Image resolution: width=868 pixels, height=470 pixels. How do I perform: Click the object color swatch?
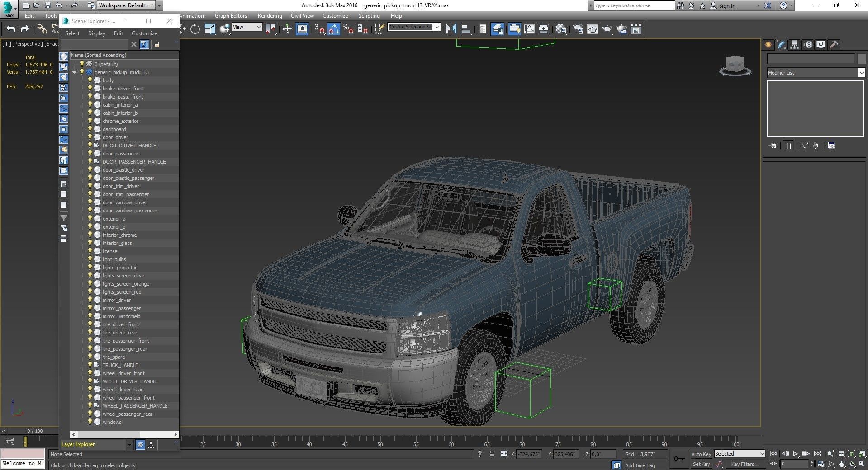tap(861, 59)
